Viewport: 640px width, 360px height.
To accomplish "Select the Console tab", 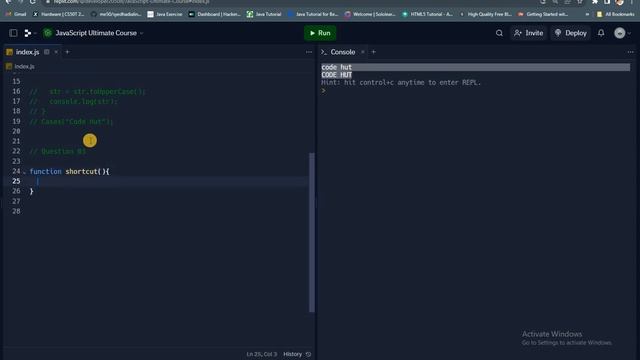I will pos(342,52).
